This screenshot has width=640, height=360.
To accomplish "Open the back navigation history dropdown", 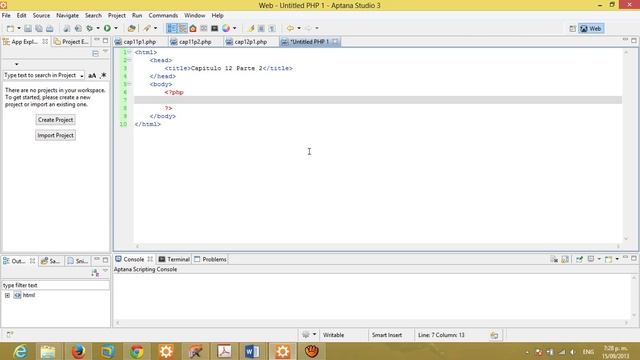I will coord(299,28).
